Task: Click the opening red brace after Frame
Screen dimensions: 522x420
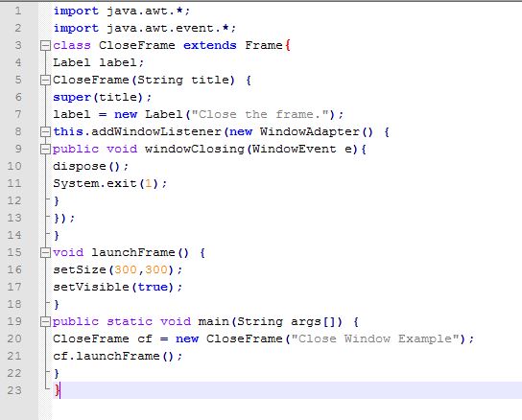Action: click(x=288, y=45)
